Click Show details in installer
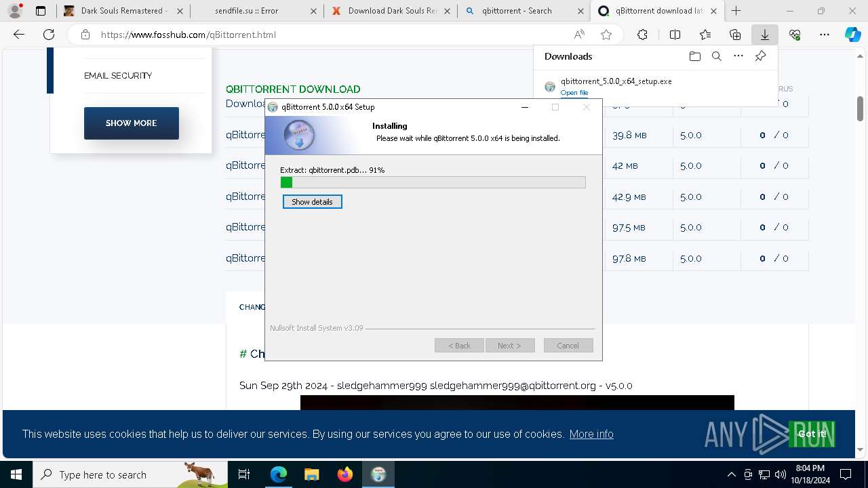 (312, 202)
